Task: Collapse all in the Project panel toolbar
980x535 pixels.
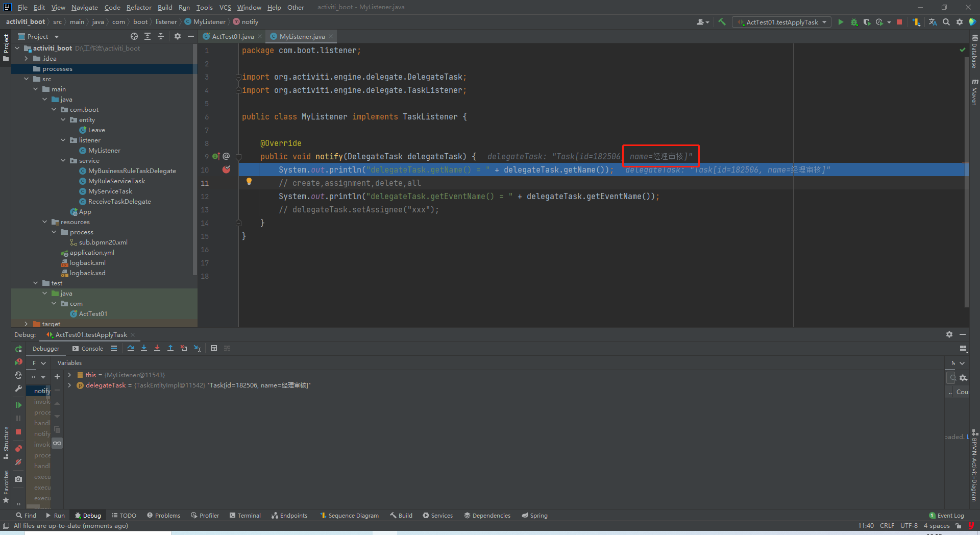Action: tap(161, 36)
